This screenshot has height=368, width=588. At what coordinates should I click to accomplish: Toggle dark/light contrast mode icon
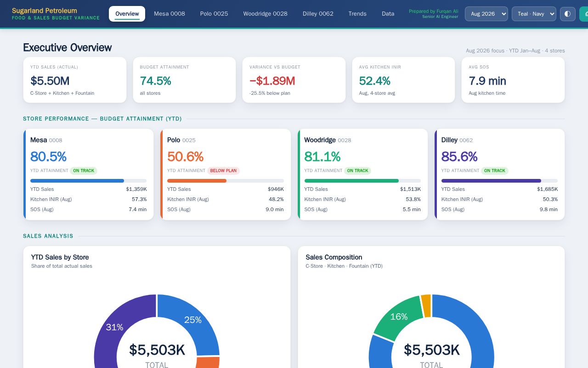tap(567, 14)
